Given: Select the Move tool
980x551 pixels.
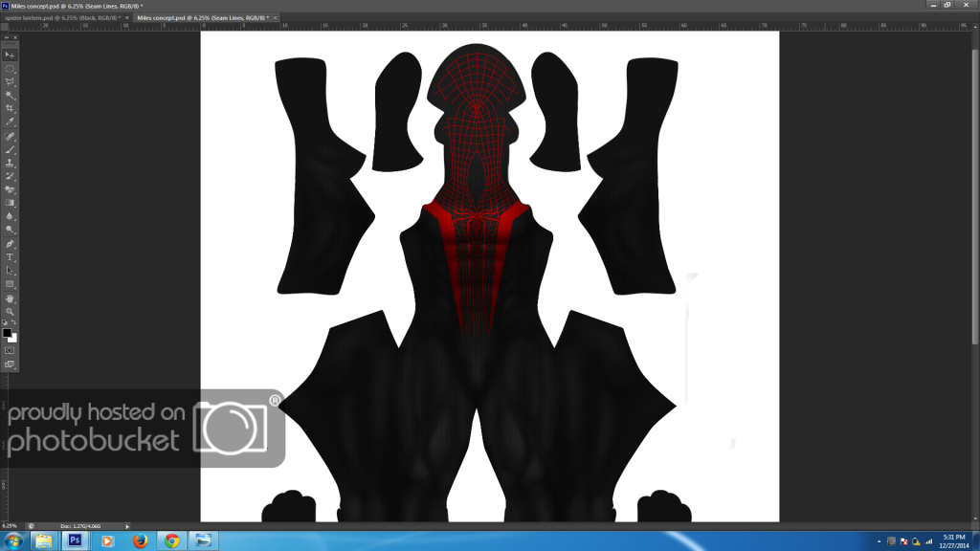Looking at the screenshot, I should pyautogui.click(x=10, y=55).
